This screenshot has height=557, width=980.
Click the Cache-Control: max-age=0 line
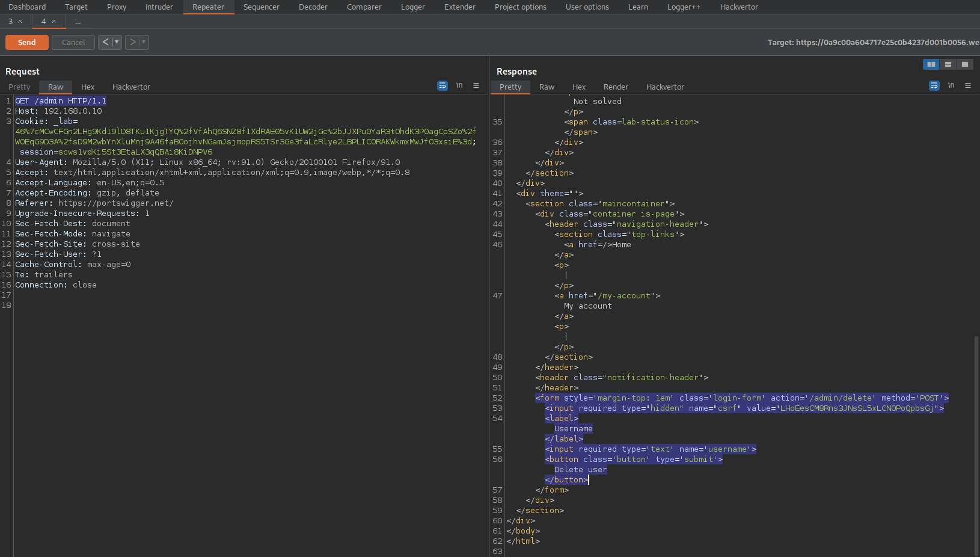tap(73, 265)
